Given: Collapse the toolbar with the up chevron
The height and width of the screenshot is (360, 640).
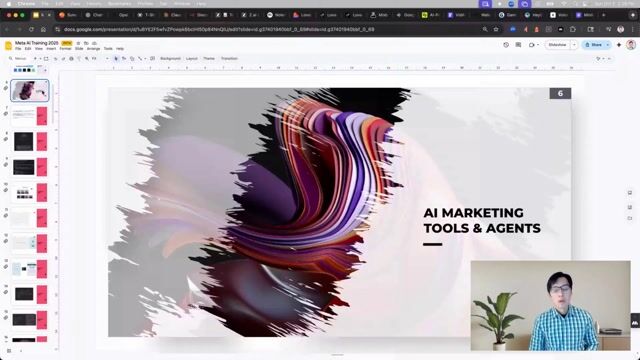Looking at the screenshot, I should (x=609, y=59).
